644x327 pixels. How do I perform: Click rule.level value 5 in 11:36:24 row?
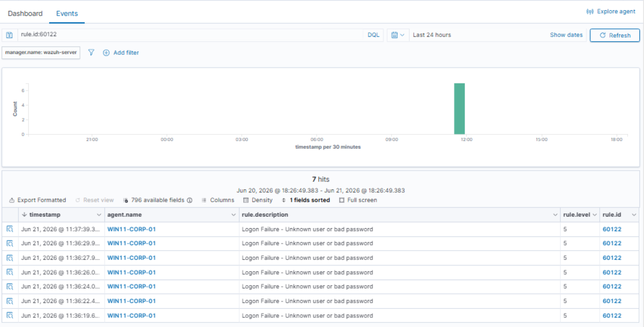(x=565, y=287)
